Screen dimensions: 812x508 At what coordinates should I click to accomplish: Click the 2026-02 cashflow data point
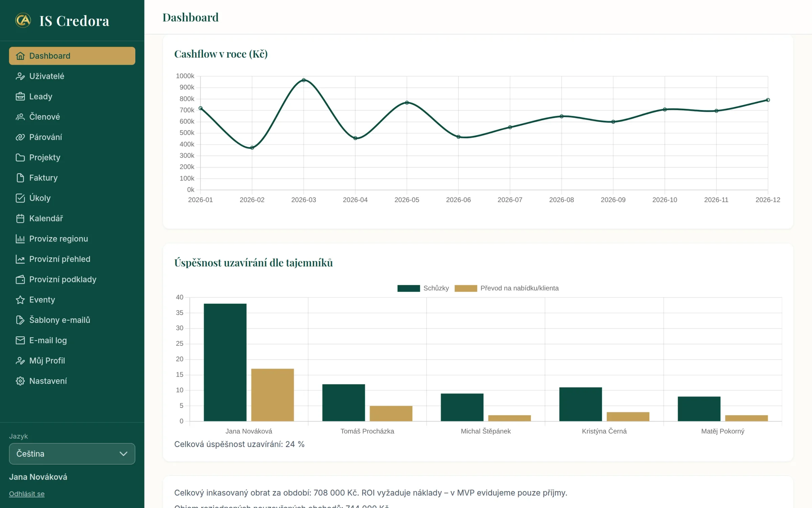click(252, 148)
